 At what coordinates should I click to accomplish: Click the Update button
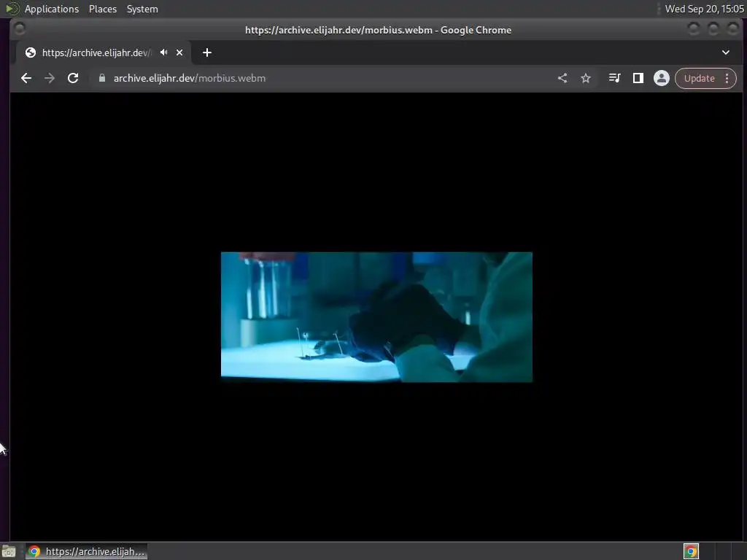click(x=699, y=79)
